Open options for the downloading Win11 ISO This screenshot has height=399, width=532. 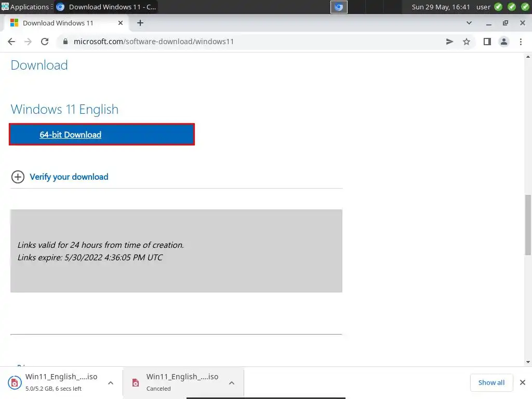pyautogui.click(x=111, y=383)
